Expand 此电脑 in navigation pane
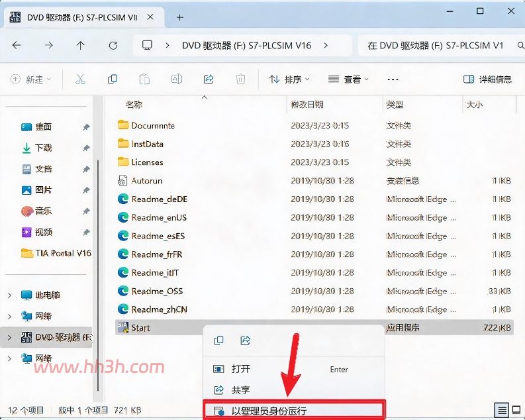The width and height of the screenshot is (525, 420). click(10, 295)
